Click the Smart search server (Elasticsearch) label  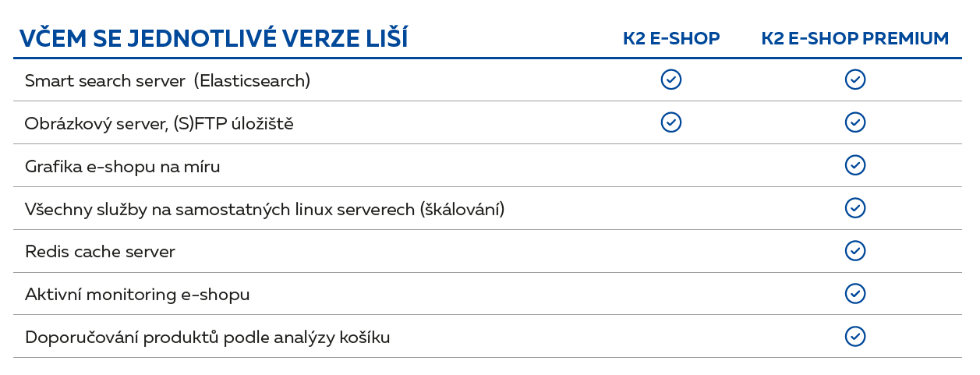pyautogui.click(x=168, y=80)
